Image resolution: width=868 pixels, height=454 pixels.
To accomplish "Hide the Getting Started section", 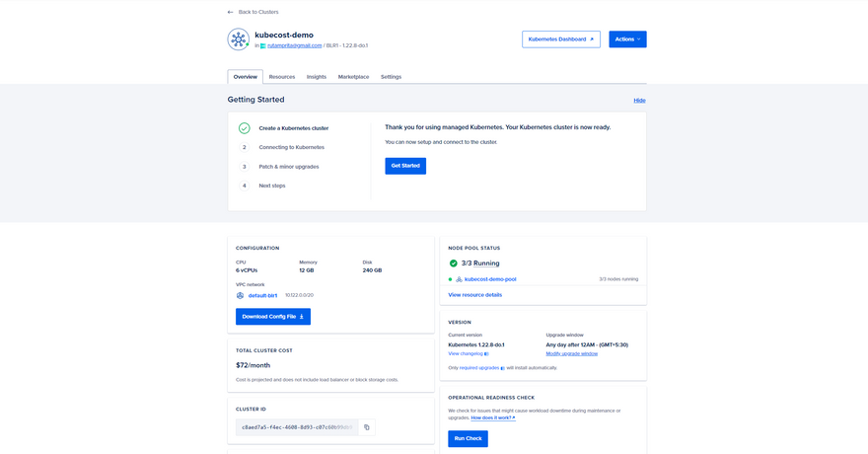I will [639, 101].
